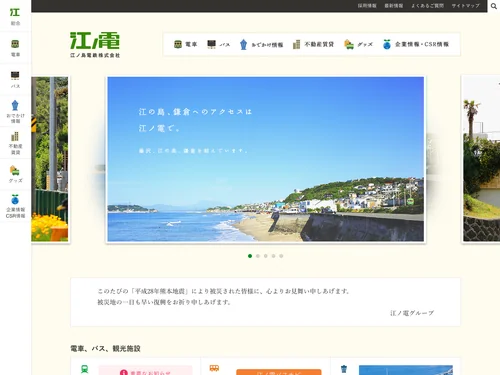Click bus icon in main navigation bar
500x375 pixels.
coord(212,44)
